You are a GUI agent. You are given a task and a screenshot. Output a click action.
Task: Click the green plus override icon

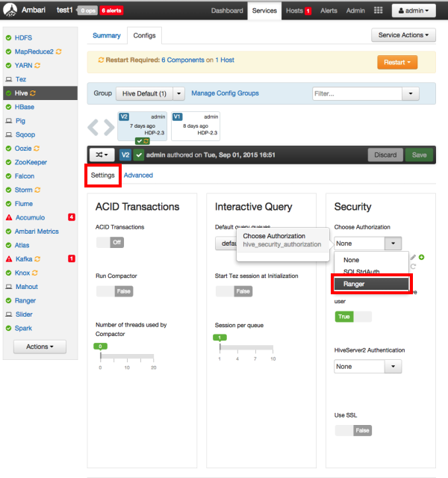[421, 257]
